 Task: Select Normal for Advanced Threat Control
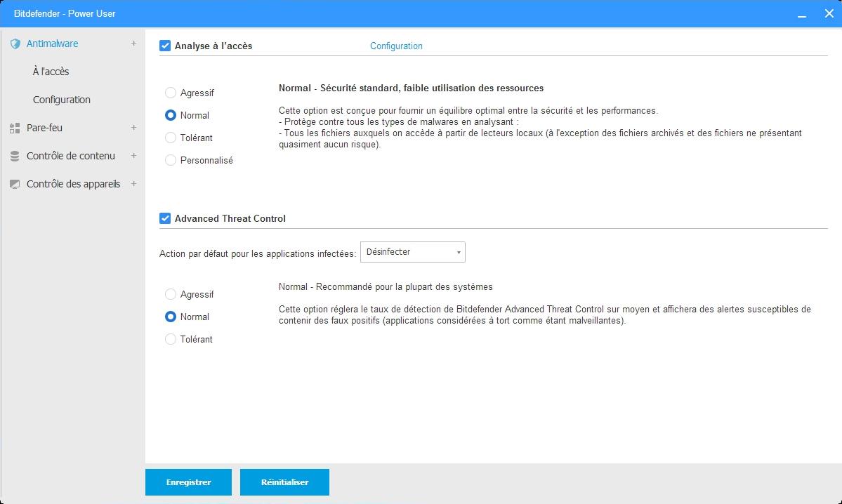(170, 317)
